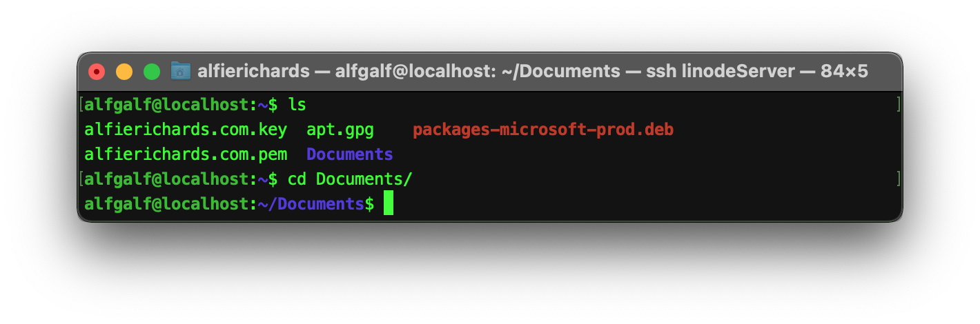Screen dimensions: 980x324
Task: Click the ~/Documents path in last prompt
Action: click(311, 204)
